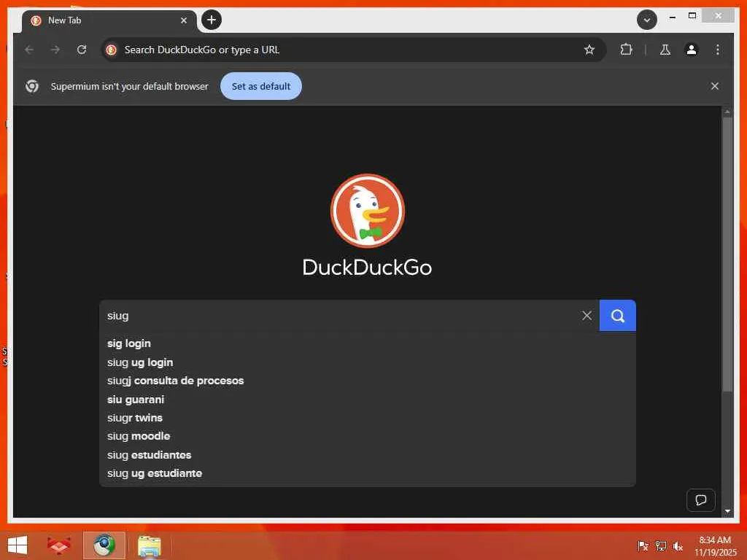
Task: Open the tab search dropdown arrow
Action: pyautogui.click(x=647, y=20)
